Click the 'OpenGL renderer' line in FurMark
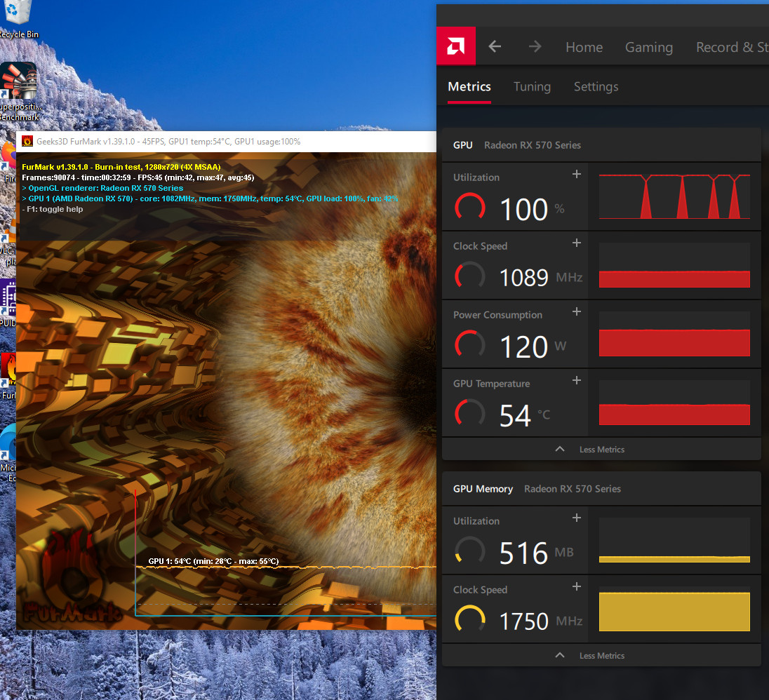 [x=102, y=188]
